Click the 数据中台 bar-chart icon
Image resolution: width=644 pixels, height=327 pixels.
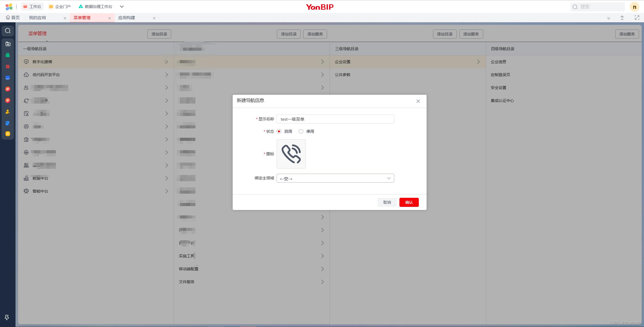(x=26, y=178)
